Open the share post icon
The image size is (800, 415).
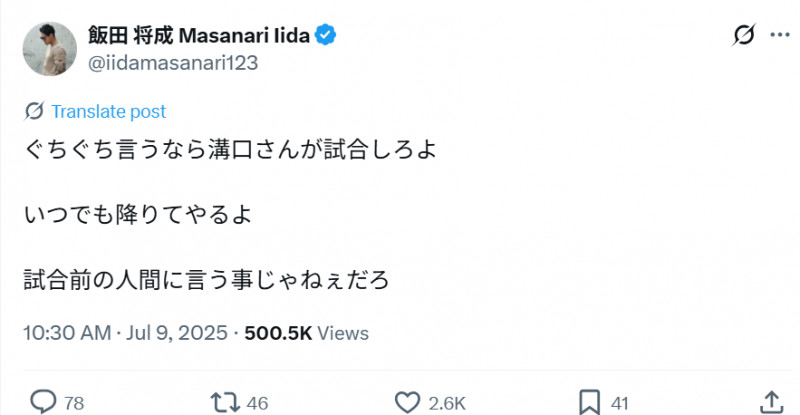tap(771, 402)
